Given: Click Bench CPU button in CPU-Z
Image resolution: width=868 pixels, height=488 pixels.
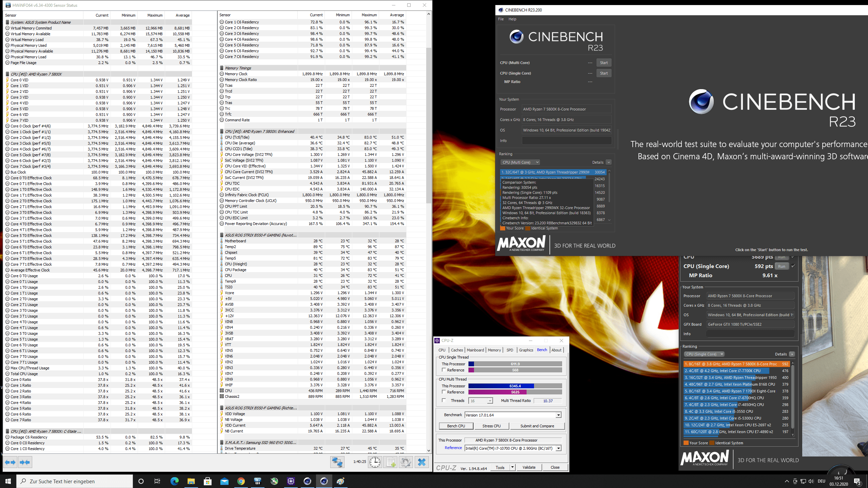Looking at the screenshot, I should [456, 426].
